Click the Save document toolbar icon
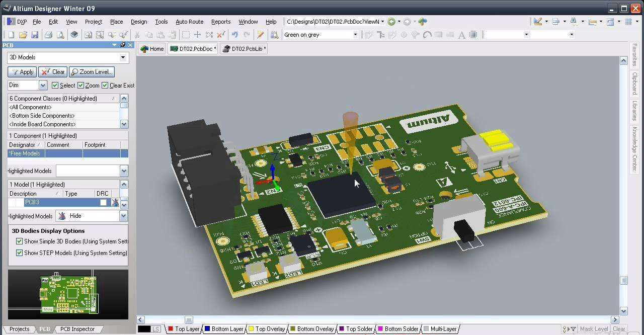The image size is (644, 335). pyautogui.click(x=35, y=35)
